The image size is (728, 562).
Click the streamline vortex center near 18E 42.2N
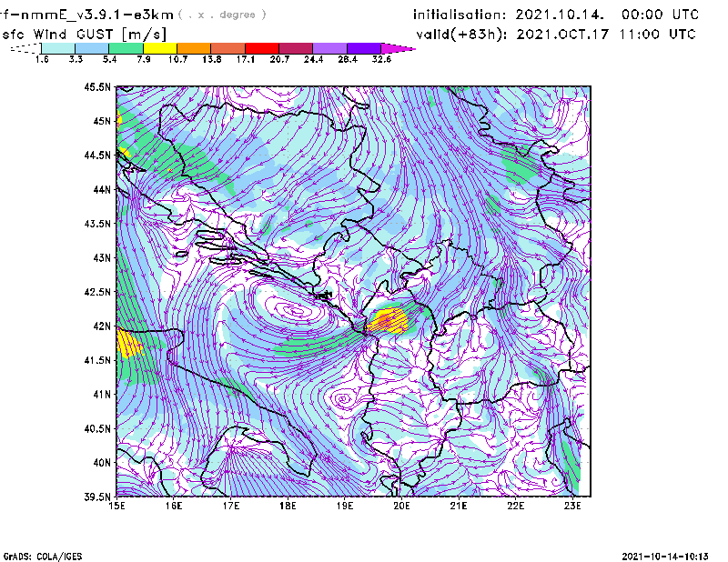(296, 310)
